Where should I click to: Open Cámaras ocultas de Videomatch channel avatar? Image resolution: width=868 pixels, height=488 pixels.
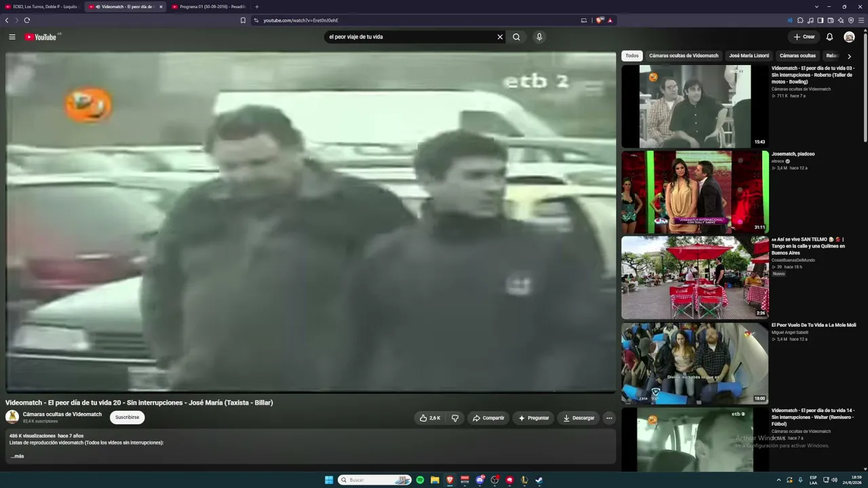pyautogui.click(x=12, y=417)
